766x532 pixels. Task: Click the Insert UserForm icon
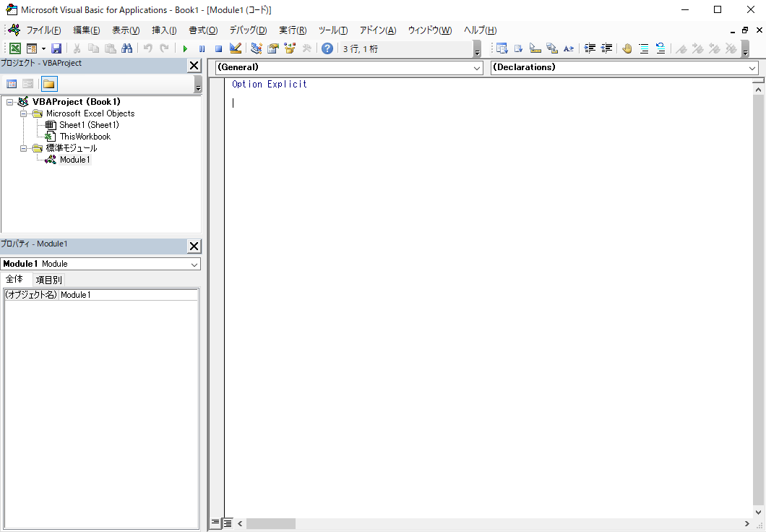tap(32, 48)
